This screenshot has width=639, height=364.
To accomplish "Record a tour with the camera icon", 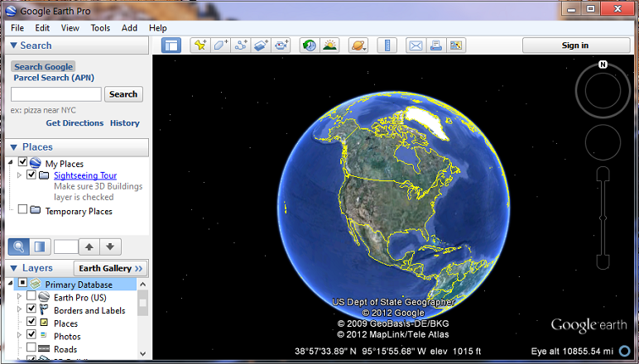I will (281, 45).
